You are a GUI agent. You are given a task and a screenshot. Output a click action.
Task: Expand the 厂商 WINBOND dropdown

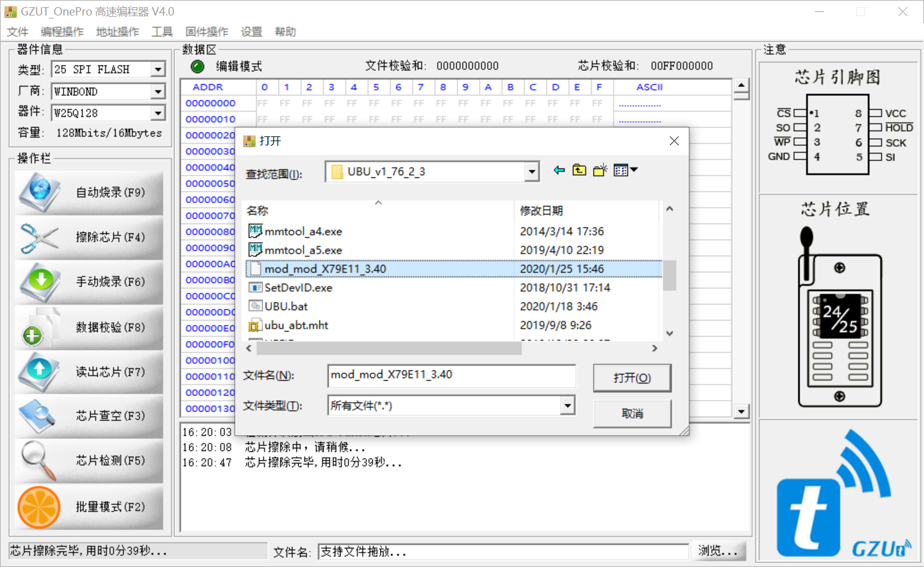coord(158,92)
